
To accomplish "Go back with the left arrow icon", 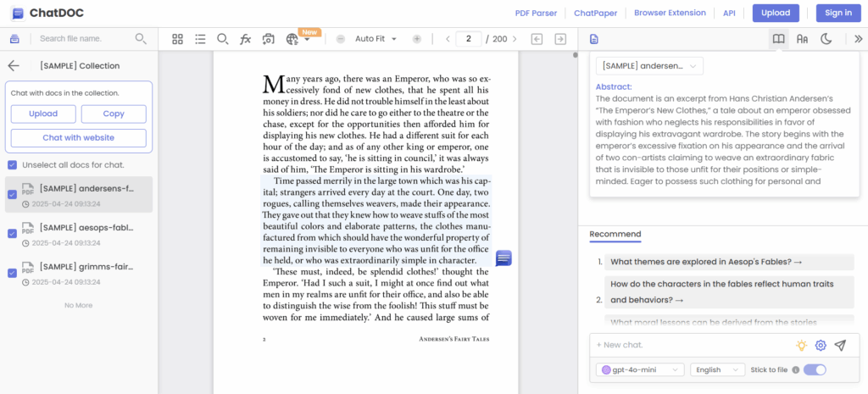I will (14, 66).
